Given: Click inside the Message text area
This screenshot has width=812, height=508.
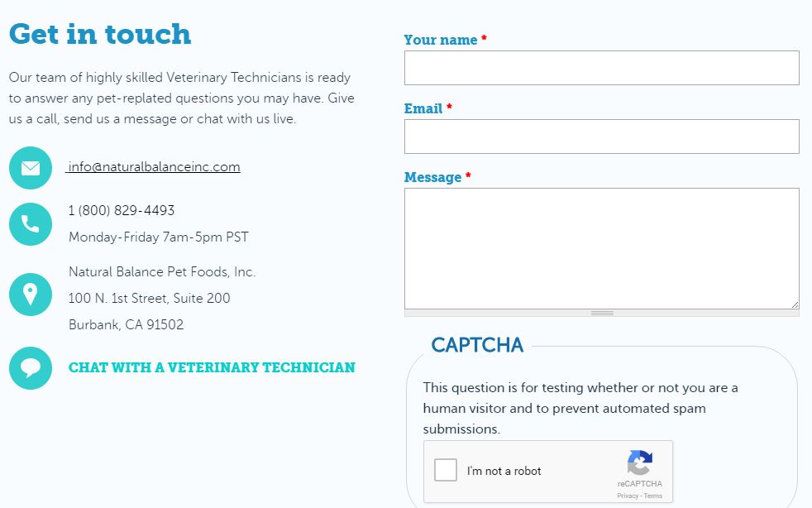Looking at the screenshot, I should tap(601, 248).
